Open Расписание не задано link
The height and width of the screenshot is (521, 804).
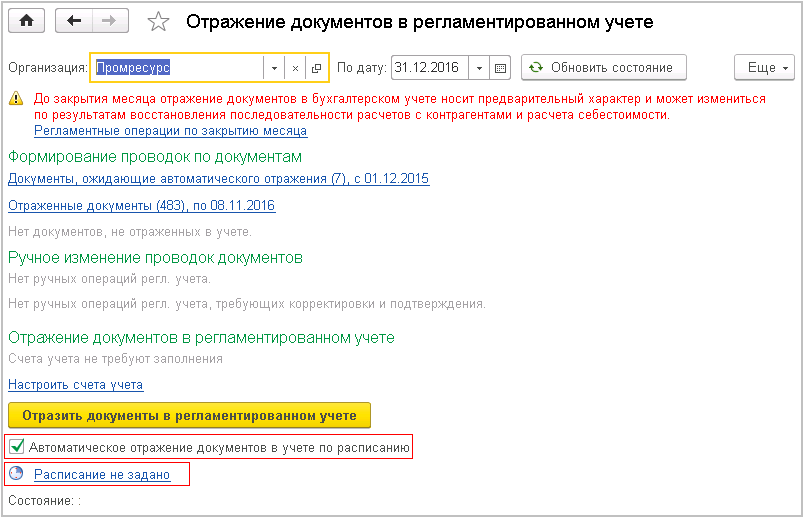(x=102, y=474)
